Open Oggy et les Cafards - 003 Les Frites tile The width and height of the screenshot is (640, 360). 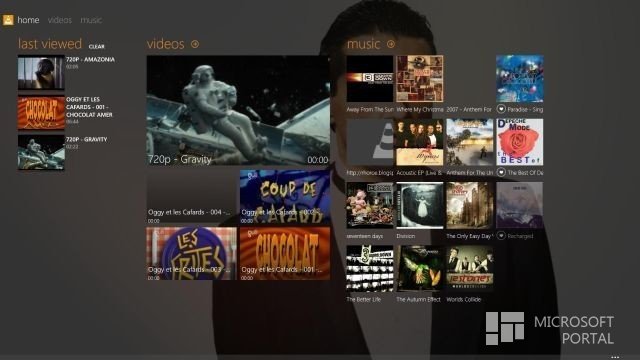click(x=191, y=253)
